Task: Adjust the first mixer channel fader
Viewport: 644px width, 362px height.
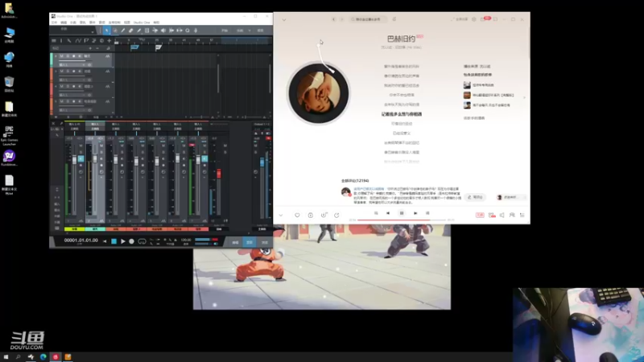Action: [x=74, y=160]
